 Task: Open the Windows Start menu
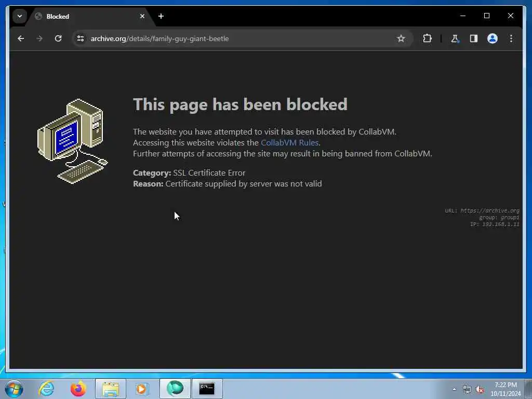click(14, 389)
